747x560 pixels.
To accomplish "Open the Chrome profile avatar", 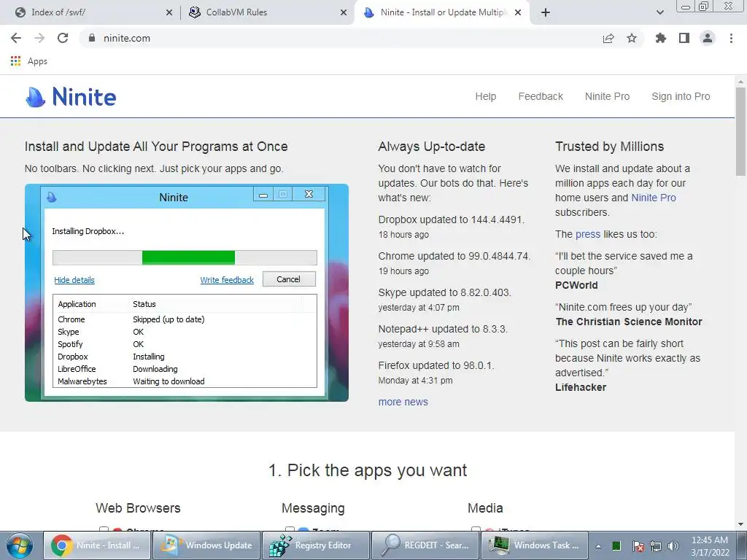I will [x=708, y=38].
